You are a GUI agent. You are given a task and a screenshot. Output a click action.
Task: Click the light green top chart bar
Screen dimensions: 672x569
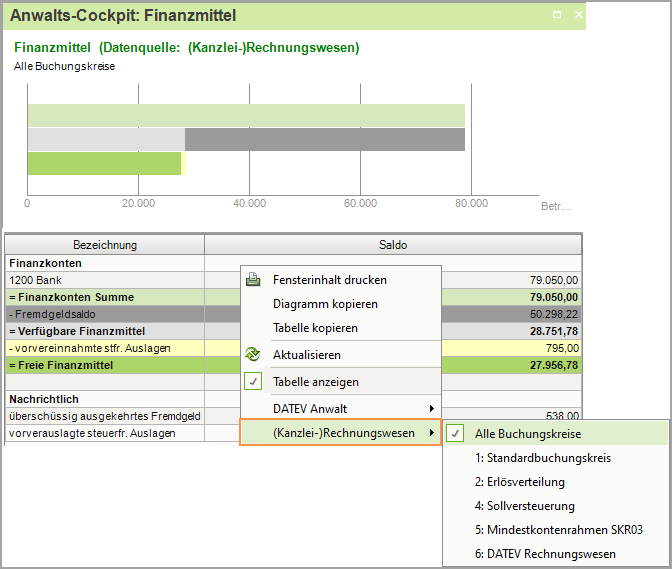click(246, 115)
